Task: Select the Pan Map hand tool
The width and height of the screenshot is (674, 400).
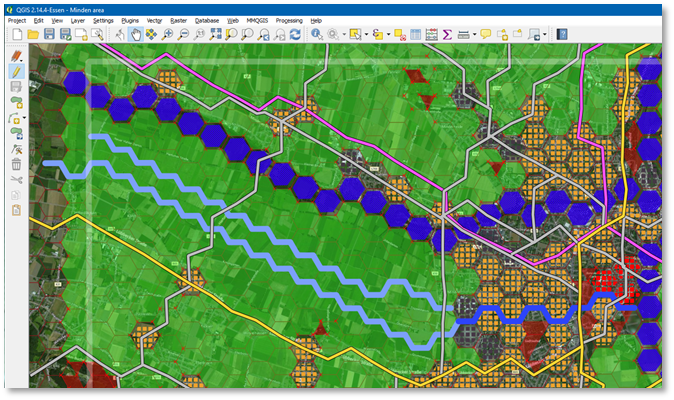Action: pos(135,34)
